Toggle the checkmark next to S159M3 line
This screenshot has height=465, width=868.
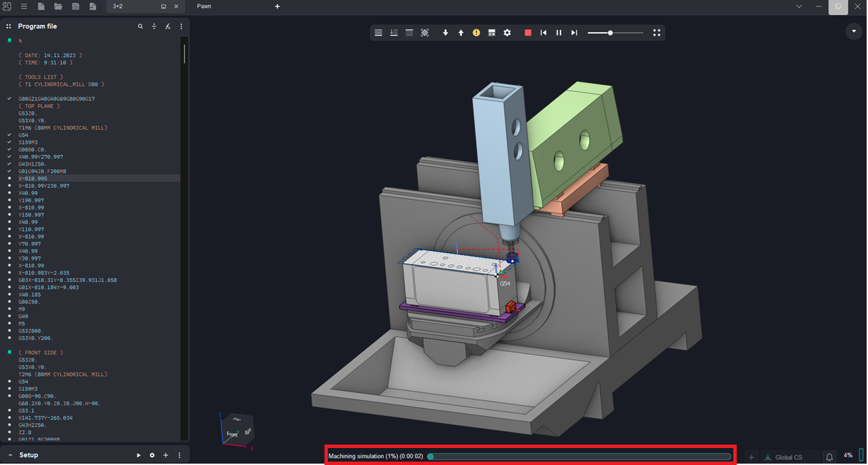(x=10, y=142)
